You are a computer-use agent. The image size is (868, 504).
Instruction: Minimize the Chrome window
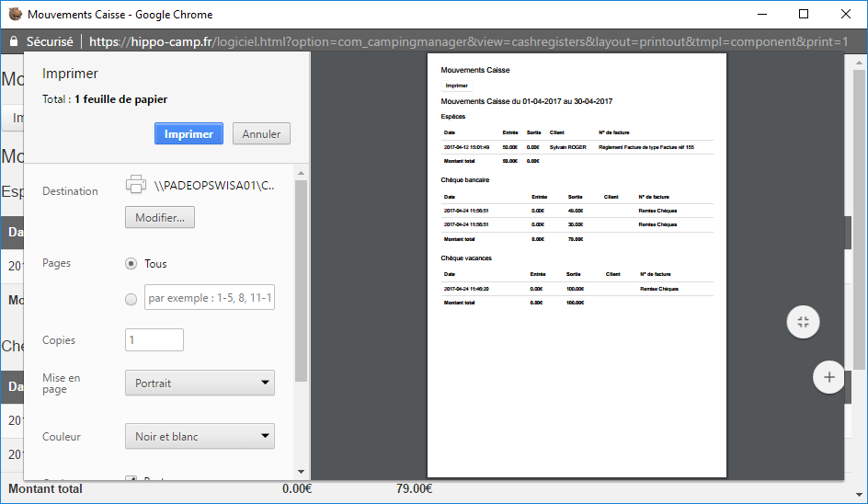coord(760,14)
